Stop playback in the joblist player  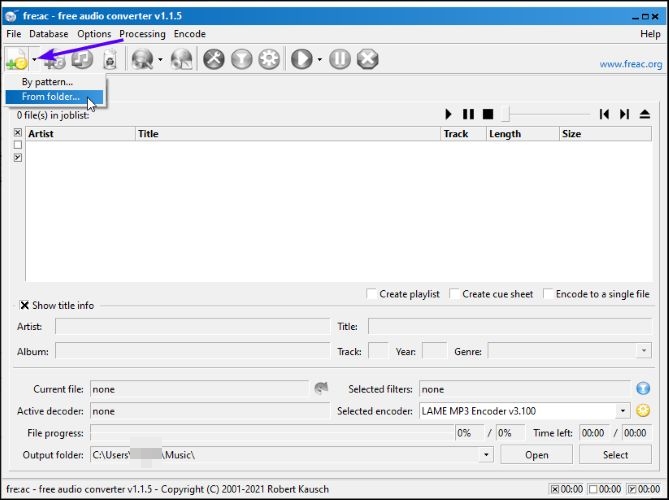click(488, 114)
